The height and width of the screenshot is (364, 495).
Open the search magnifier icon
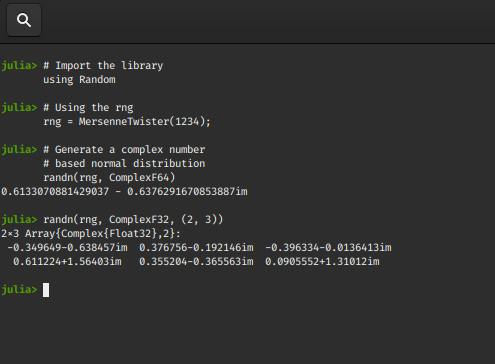pyautogui.click(x=24, y=20)
